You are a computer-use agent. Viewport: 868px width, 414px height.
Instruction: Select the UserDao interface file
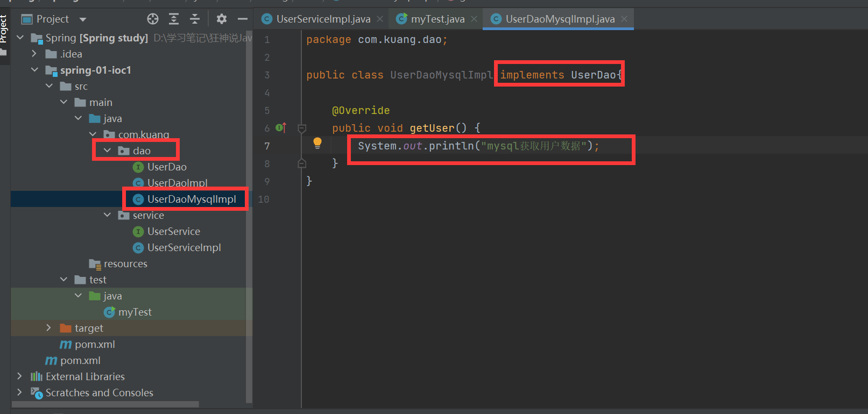click(167, 167)
